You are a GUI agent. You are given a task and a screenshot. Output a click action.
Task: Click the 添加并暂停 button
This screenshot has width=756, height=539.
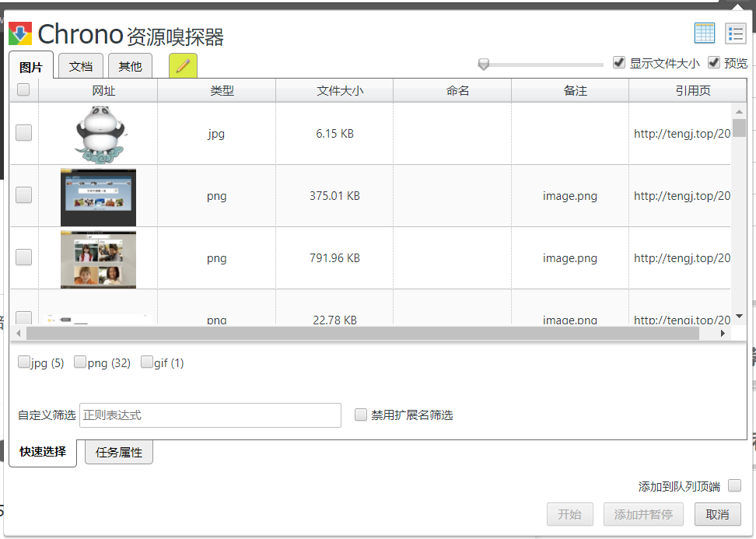tap(644, 514)
